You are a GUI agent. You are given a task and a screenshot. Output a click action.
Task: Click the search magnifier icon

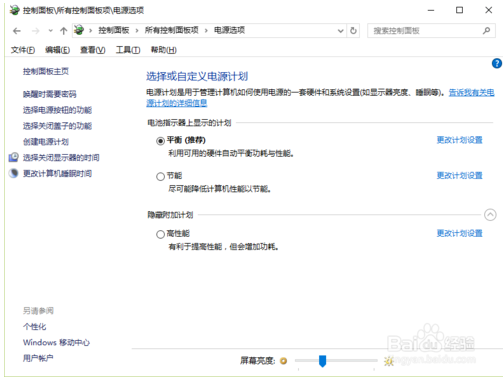coord(486,31)
